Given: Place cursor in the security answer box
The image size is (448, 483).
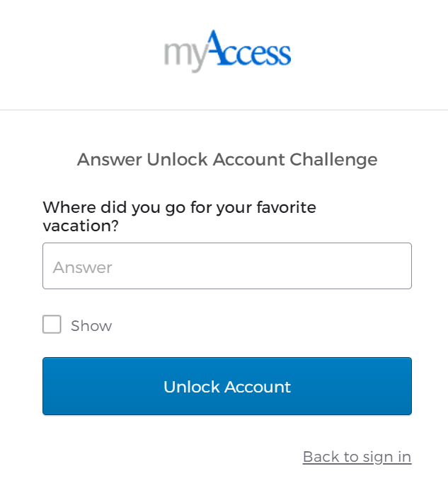Looking at the screenshot, I should click(227, 266).
